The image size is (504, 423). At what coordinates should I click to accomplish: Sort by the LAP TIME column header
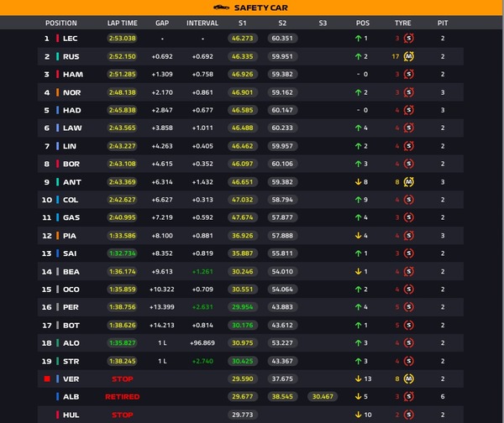[122, 23]
